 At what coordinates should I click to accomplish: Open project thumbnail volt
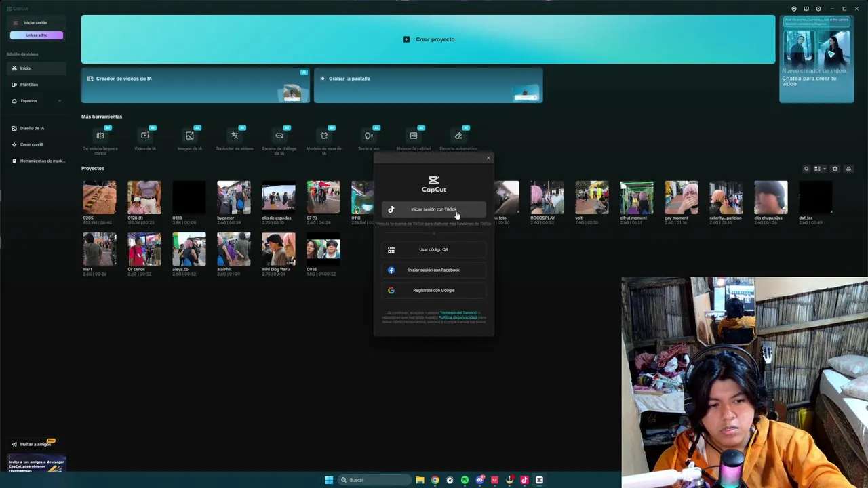592,197
